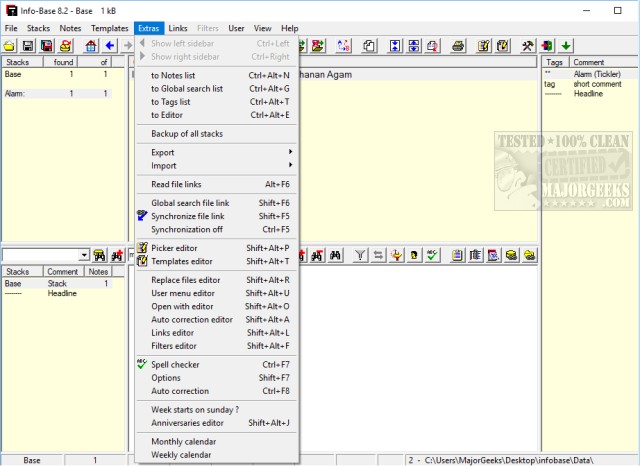Choose Backup of all stacks
640x466 pixels.
tap(187, 134)
